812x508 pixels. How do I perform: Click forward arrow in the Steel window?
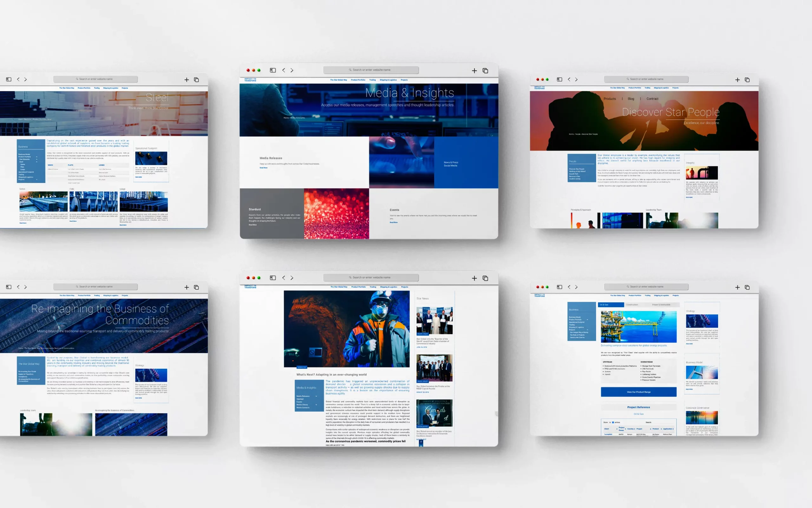click(x=25, y=79)
